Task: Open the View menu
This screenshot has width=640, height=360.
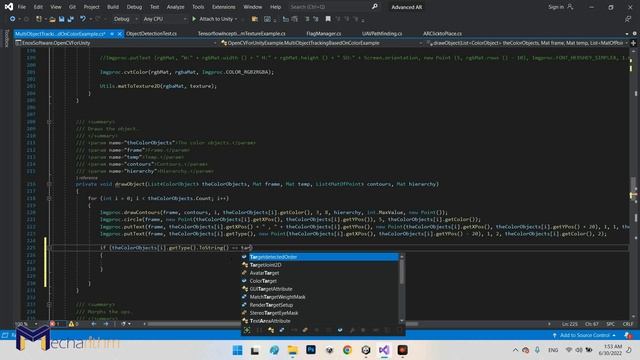Action: point(56,7)
